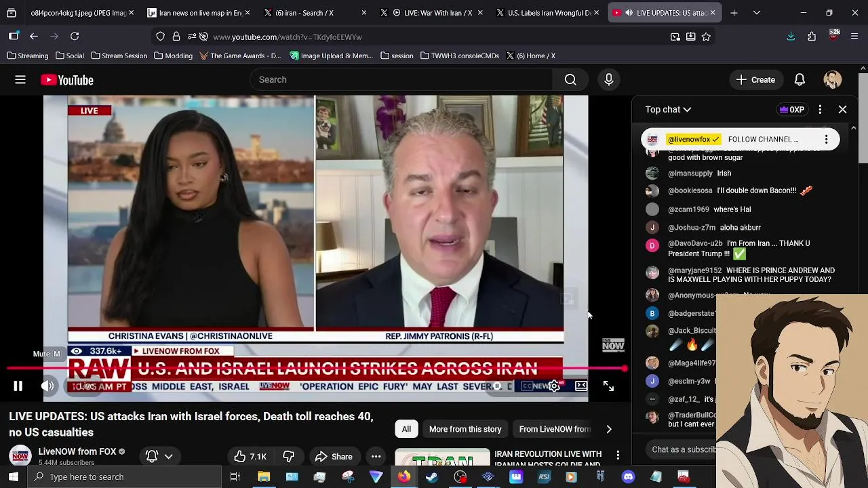Open Streaming bookmarks folder
868x488 pixels.
[28, 56]
